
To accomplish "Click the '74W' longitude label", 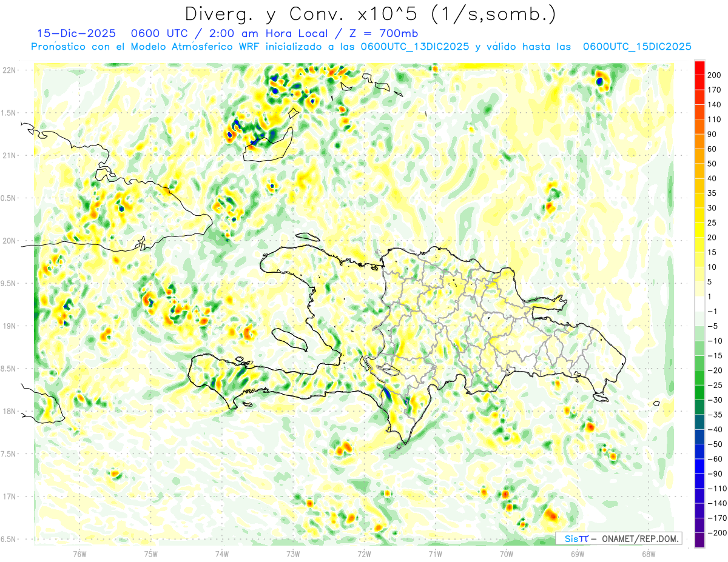I will click(221, 554).
